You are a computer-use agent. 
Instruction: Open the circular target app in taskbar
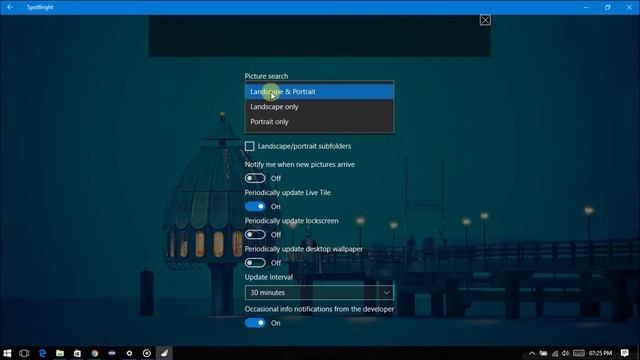click(x=147, y=353)
